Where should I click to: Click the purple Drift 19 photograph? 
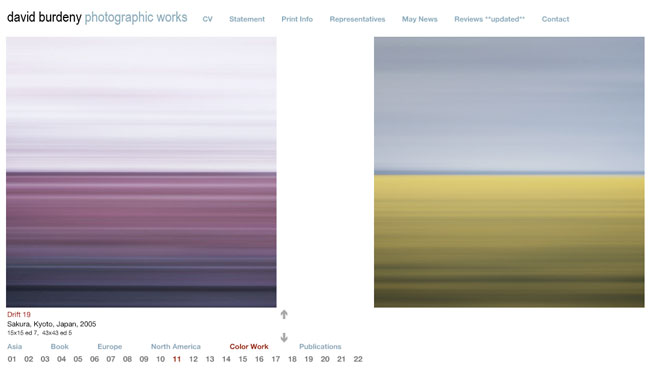click(x=141, y=172)
